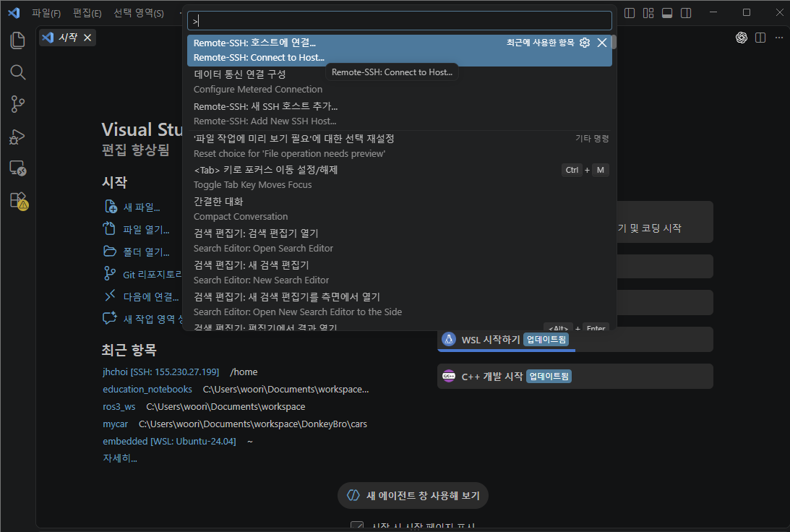
Task: Click git branch icon beside Git 리포지토리
Action: coord(109,273)
